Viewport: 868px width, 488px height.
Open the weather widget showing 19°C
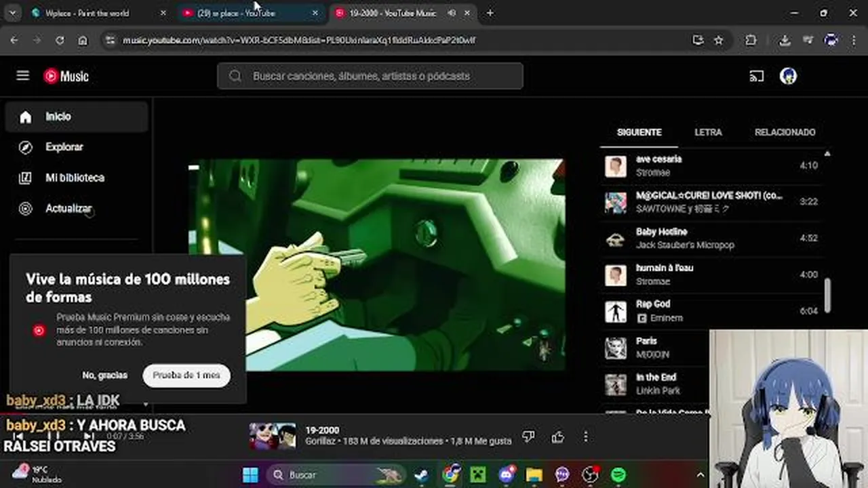pyautogui.click(x=37, y=474)
